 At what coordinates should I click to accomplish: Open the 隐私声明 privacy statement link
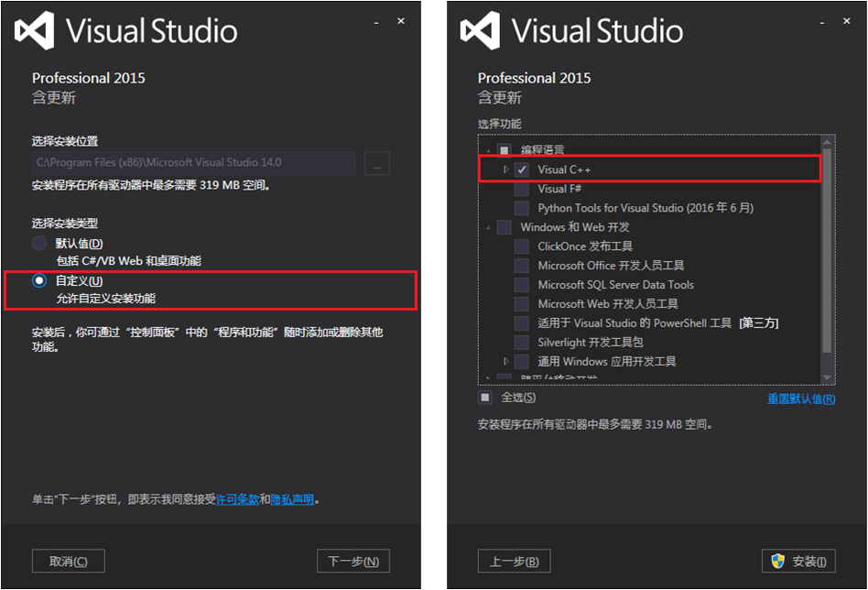tap(292, 499)
